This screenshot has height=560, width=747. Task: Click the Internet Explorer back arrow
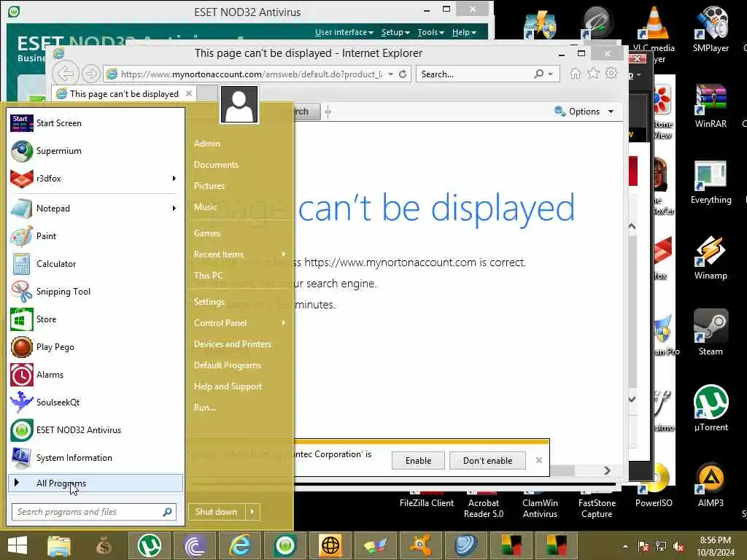[65, 74]
